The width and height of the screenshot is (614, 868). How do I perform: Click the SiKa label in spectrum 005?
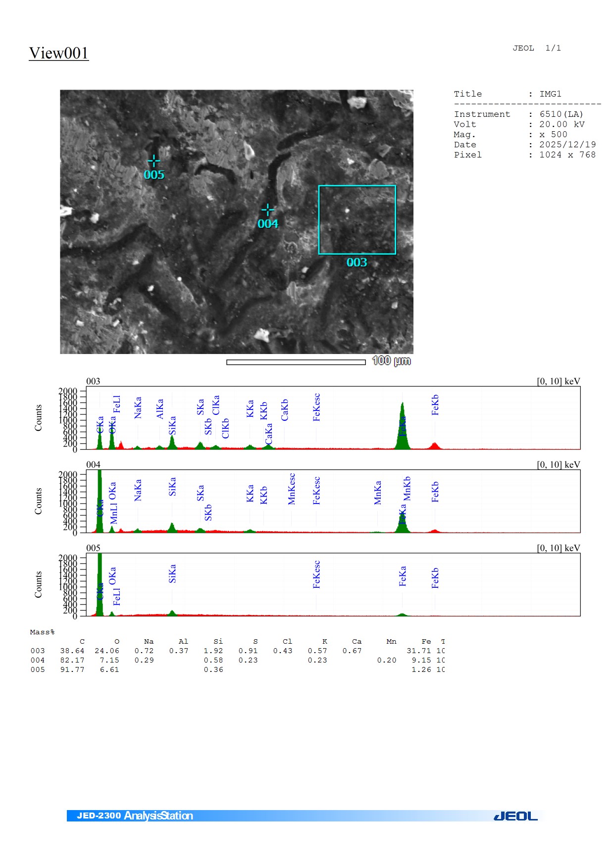coord(172,573)
